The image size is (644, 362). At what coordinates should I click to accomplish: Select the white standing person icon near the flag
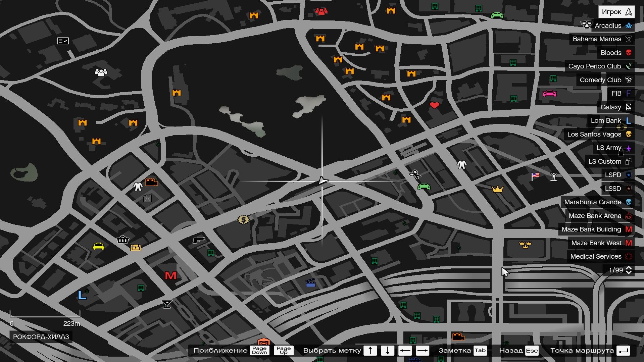pos(554,176)
